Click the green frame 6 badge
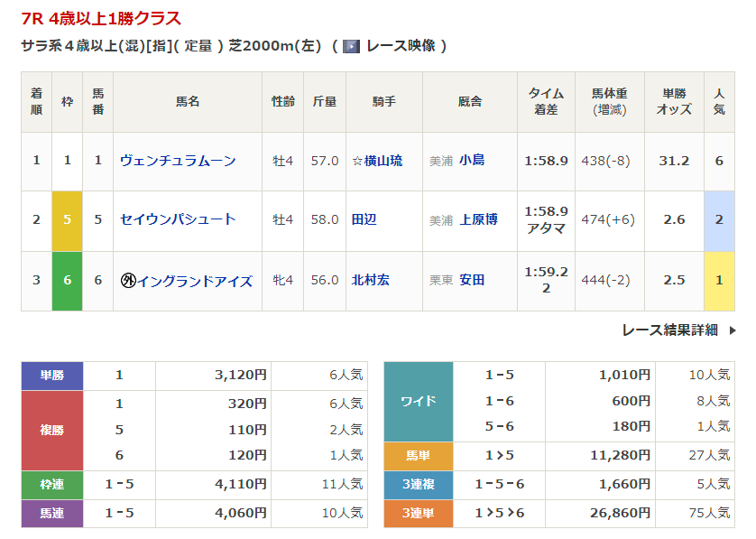 pos(68,281)
